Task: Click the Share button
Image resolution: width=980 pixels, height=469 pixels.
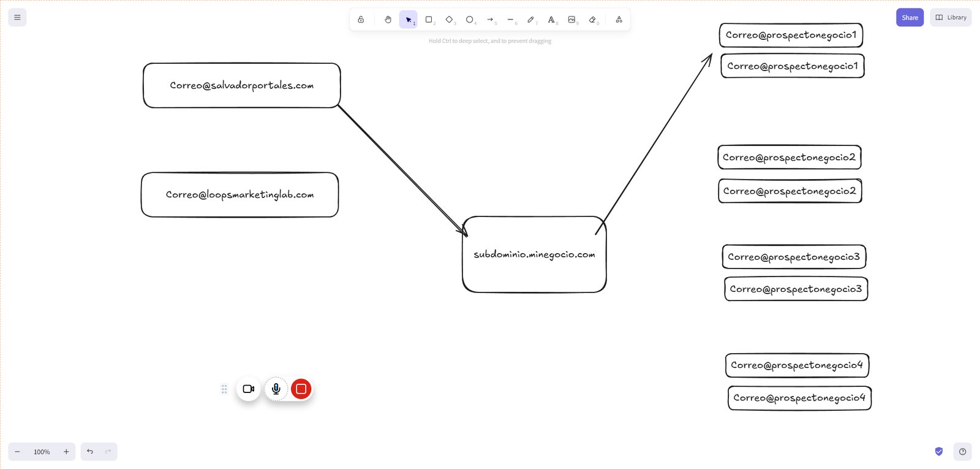Action: pyautogui.click(x=910, y=17)
